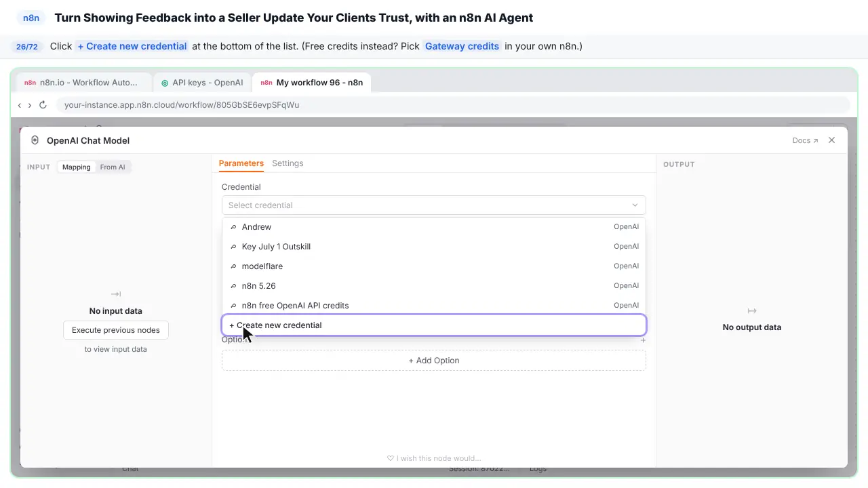The height and width of the screenshot is (488, 868).
Task: Choose the Andrew credential
Action: point(434,227)
